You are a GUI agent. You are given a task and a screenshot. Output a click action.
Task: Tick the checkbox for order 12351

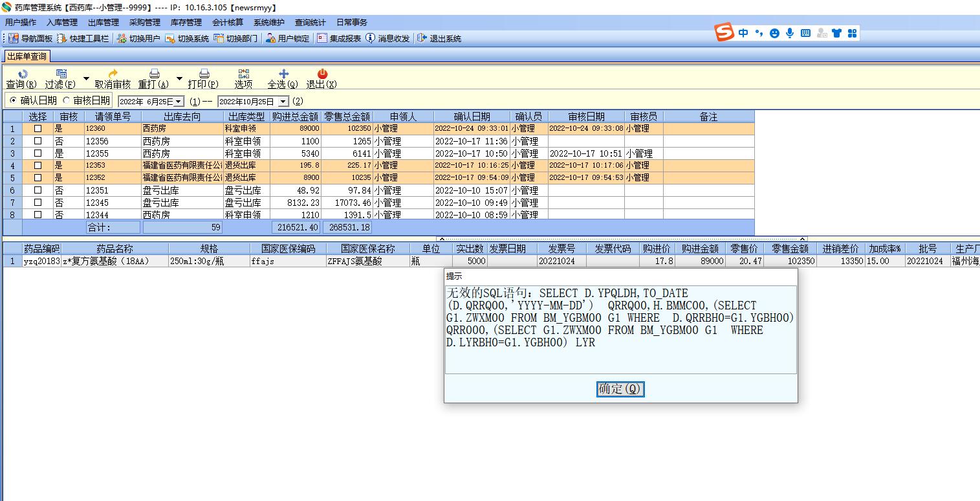[x=38, y=190]
